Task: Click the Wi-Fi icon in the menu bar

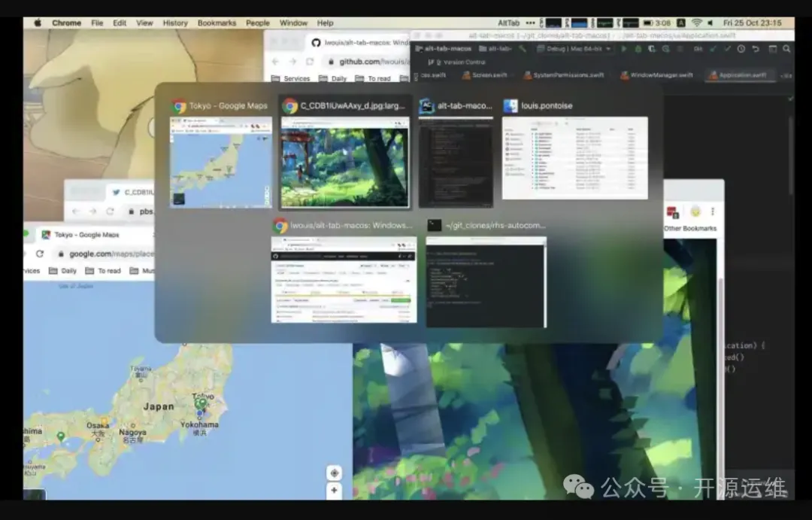Action: (697, 23)
